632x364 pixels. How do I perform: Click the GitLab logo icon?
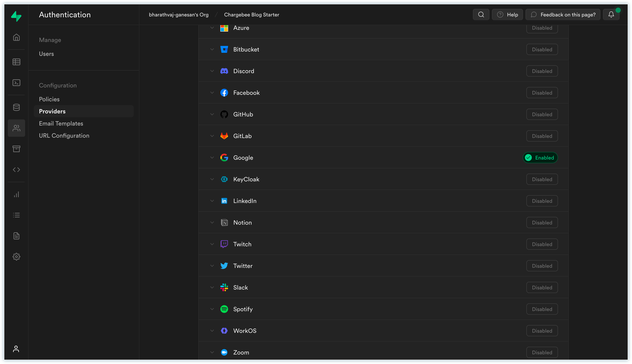pos(224,136)
